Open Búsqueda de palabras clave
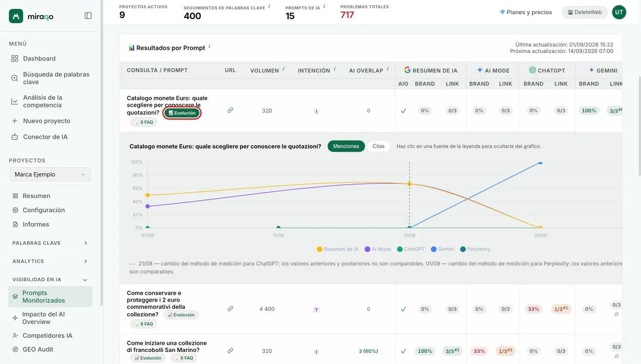The width and height of the screenshot is (641, 364). (50, 78)
